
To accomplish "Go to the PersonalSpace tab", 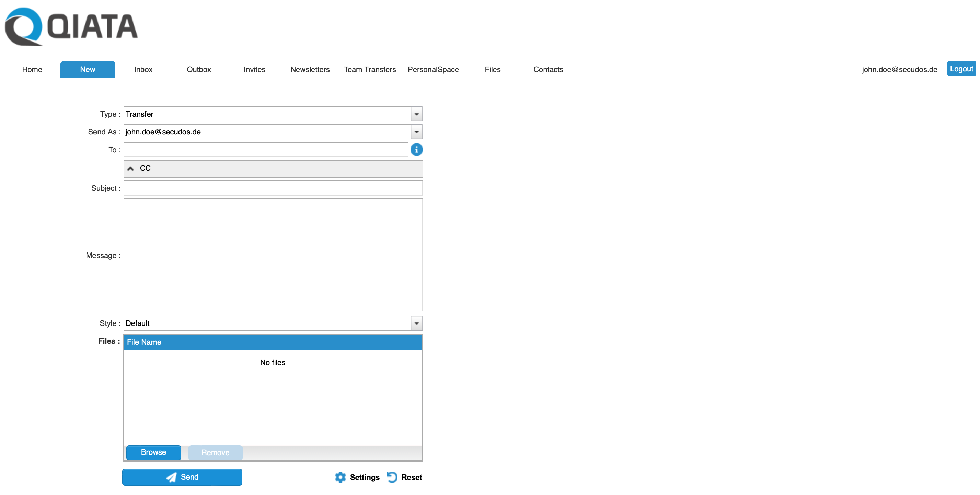I will pos(433,70).
